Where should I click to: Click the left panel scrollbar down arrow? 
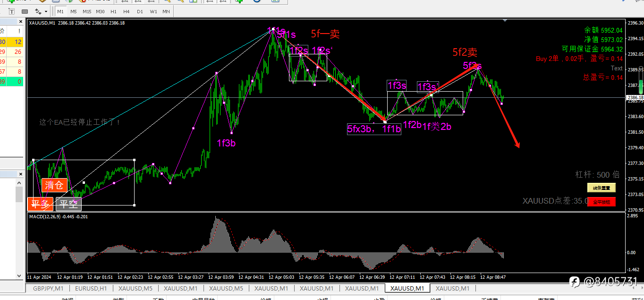point(19,276)
